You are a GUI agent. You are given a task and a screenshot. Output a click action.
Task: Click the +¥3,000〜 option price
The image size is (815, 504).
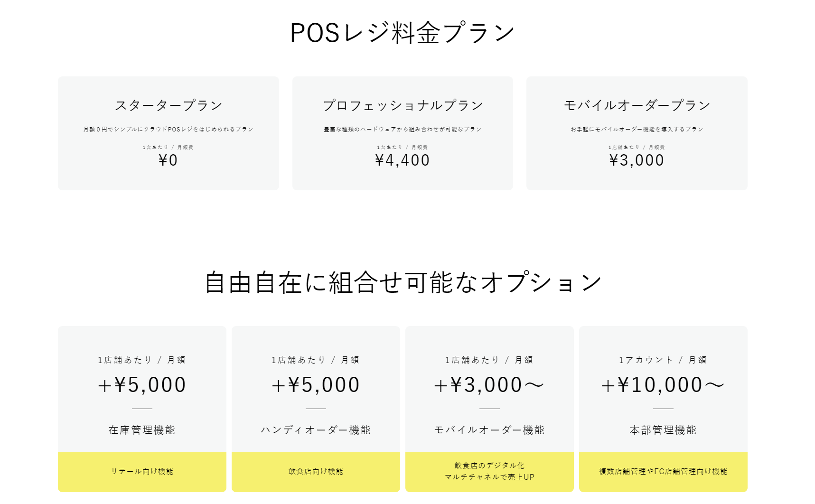point(489,385)
